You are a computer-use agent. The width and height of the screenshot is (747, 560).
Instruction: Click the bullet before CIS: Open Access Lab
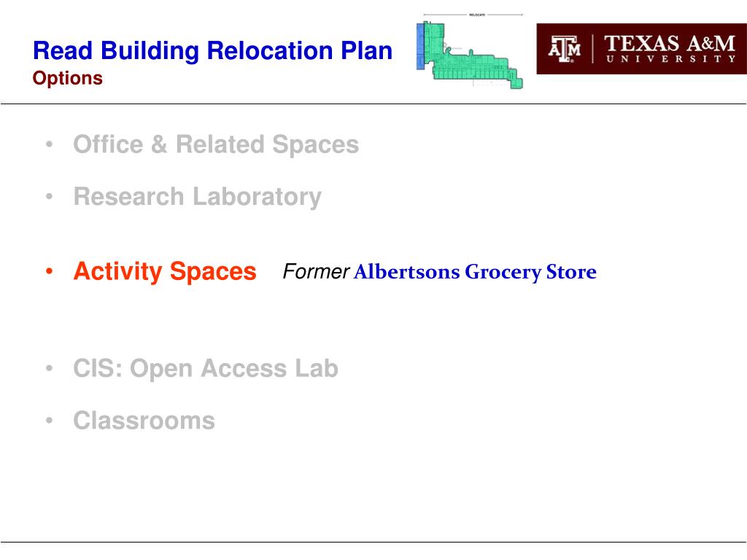point(49,368)
